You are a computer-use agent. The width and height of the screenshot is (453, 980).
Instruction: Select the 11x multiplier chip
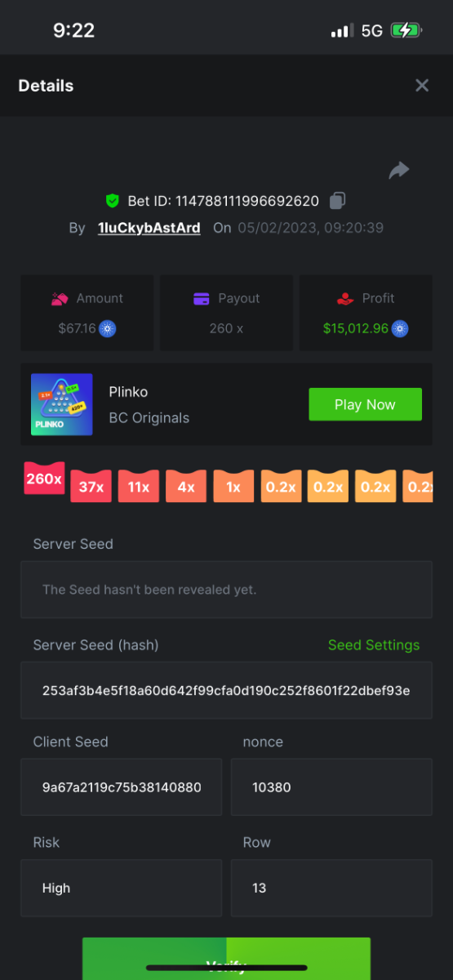coord(139,487)
